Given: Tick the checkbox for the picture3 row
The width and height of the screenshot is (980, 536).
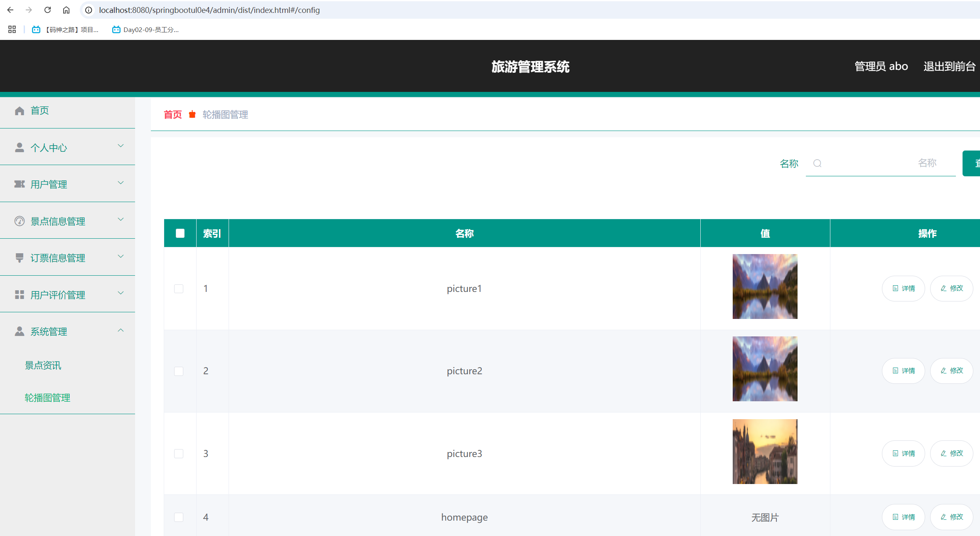Looking at the screenshot, I should click(x=179, y=454).
